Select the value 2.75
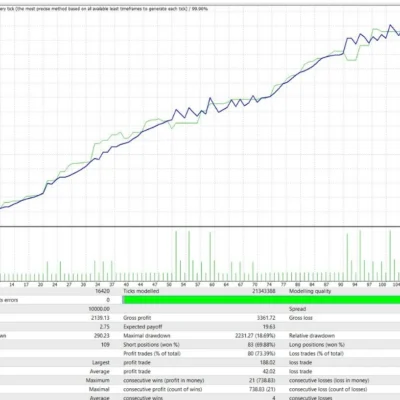Screen dimensions: 400x400 click(x=104, y=327)
